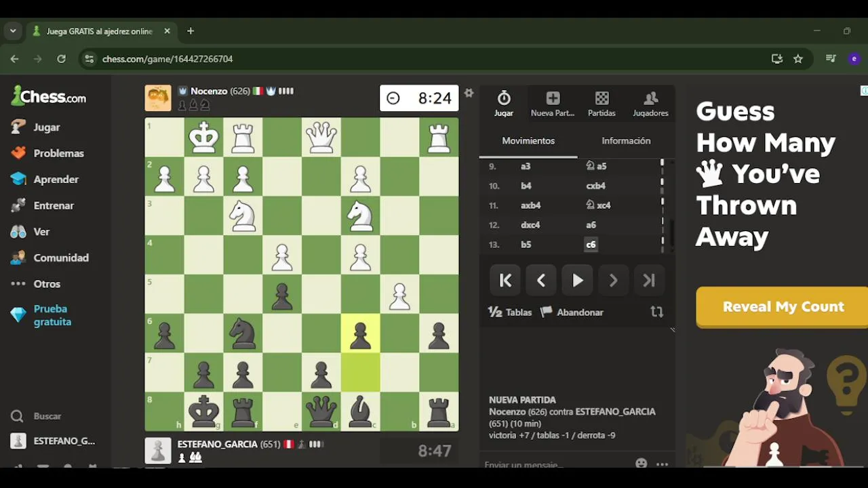868x488 pixels.
Task: Select highlighted move c6
Action: click(x=591, y=245)
